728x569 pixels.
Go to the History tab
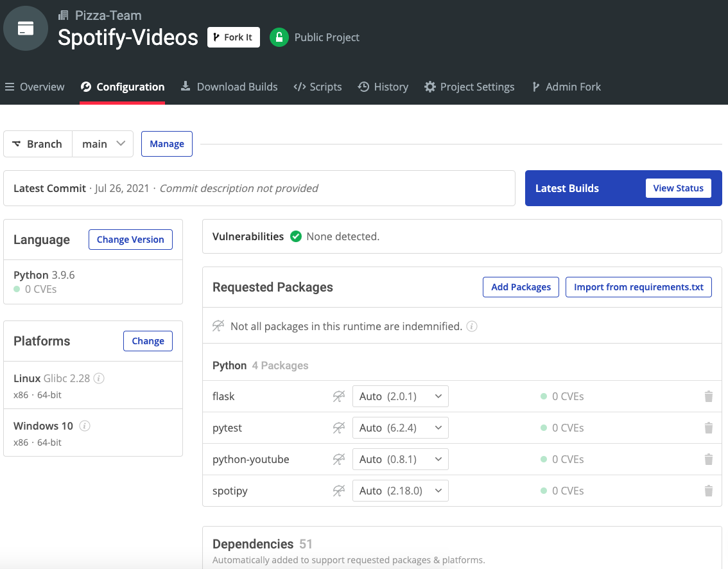pos(383,87)
